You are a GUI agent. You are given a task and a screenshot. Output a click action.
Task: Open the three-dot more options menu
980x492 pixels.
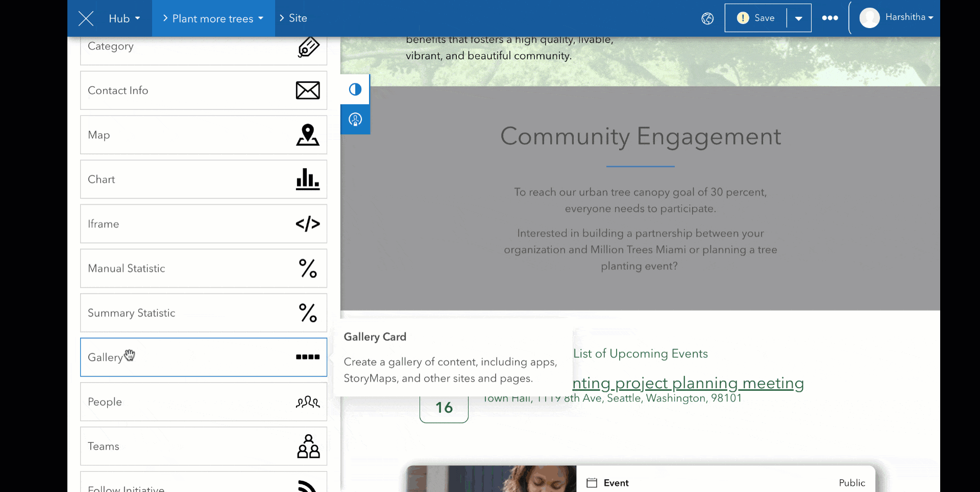tap(830, 18)
